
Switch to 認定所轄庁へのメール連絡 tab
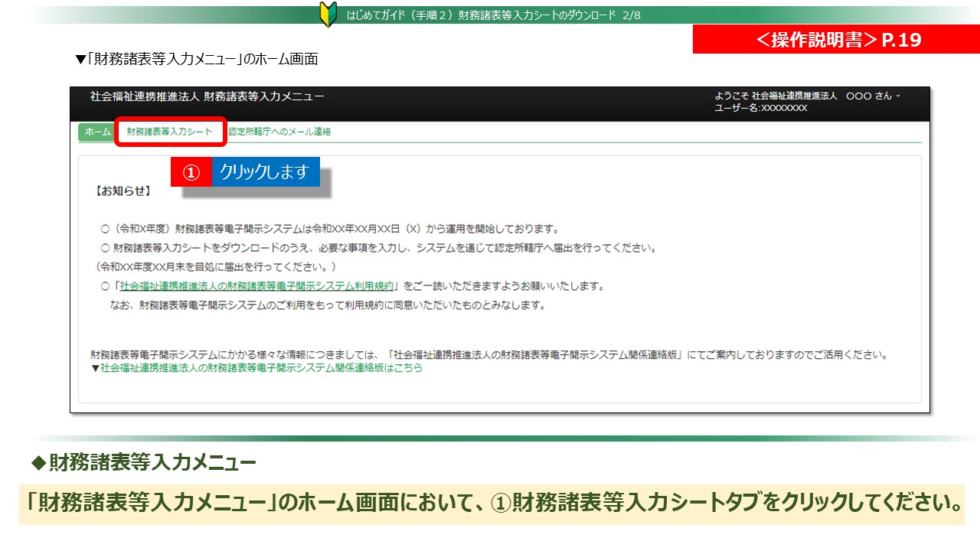pyautogui.click(x=279, y=132)
